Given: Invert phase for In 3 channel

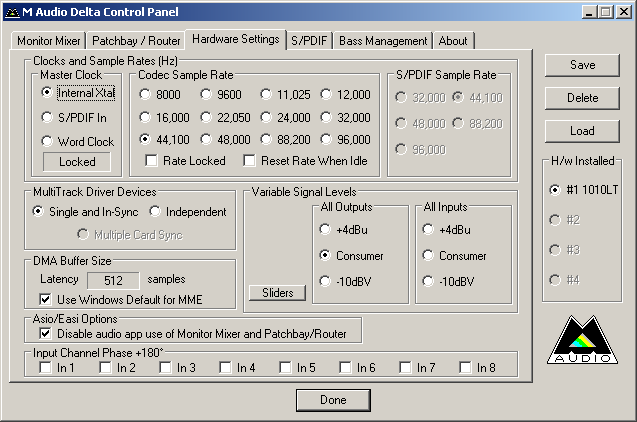Looking at the screenshot, I should point(166,368).
